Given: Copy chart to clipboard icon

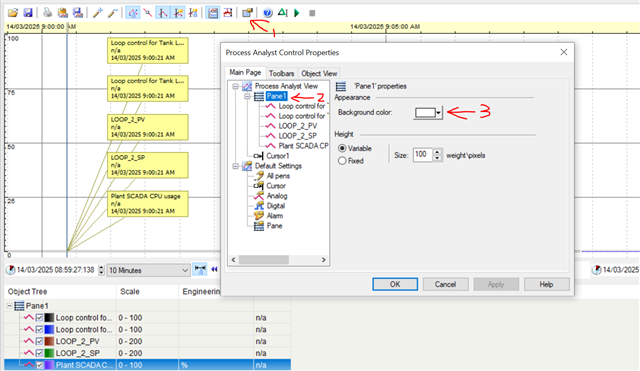Looking at the screenshot, I should coord(63,13).
